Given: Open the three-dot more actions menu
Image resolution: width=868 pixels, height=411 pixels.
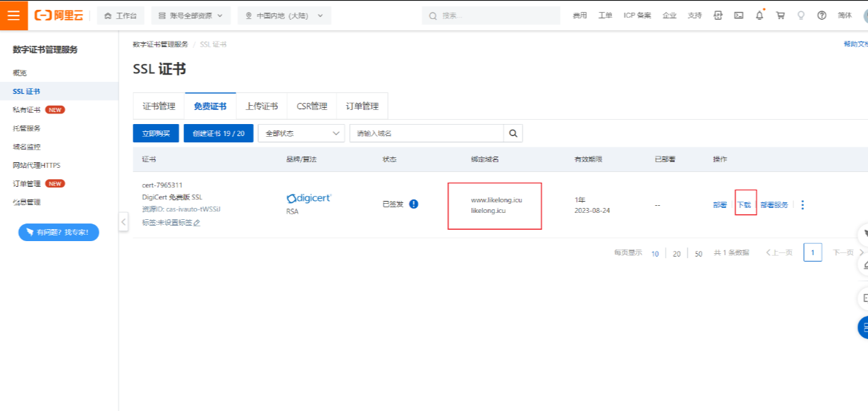Looking at the screenshot, I should tap(802, 204).
